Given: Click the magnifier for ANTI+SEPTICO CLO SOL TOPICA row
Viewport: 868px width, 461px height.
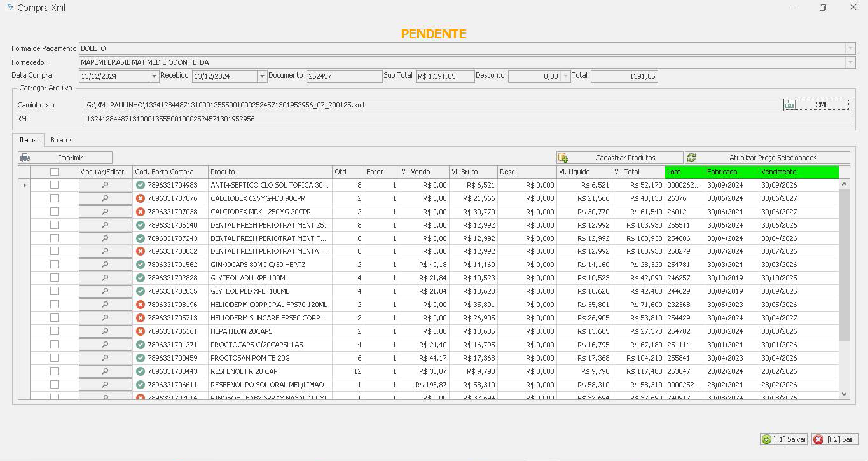Looking at the screenshot, I should pos(105,185).
